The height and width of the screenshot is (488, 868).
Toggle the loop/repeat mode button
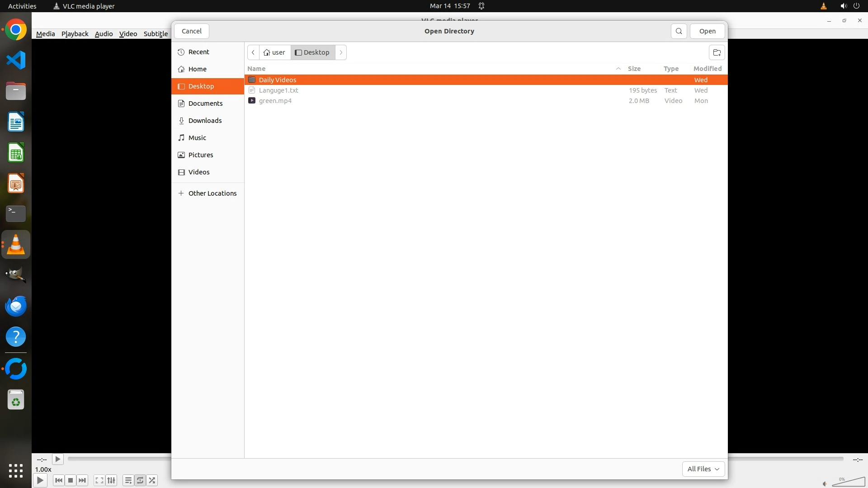140,480
